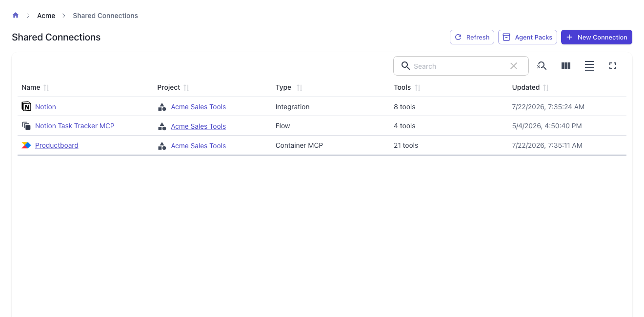644x317 pixels.
Task: Sort by the Name column arrows
Action: (46, 88)
